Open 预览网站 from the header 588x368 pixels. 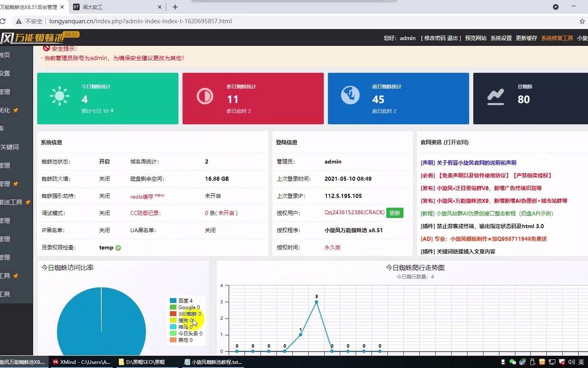coord(476,38)
